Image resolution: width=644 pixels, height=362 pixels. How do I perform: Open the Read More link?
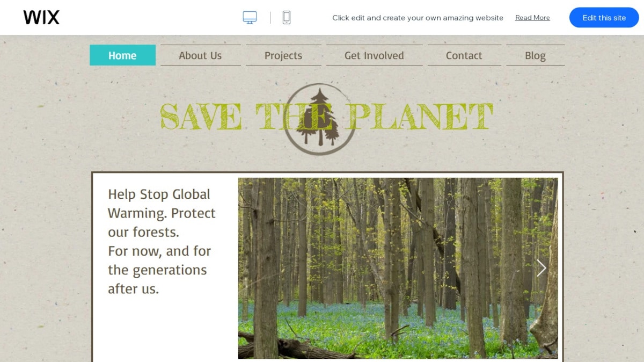[532, 18]
